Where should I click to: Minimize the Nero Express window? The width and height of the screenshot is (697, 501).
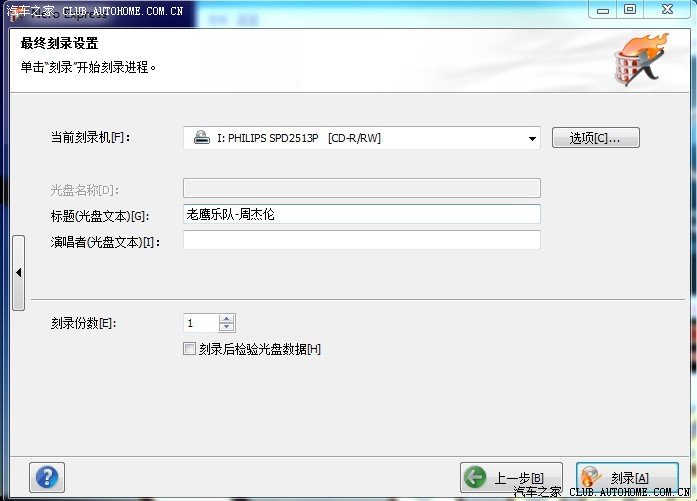[600, 10]
